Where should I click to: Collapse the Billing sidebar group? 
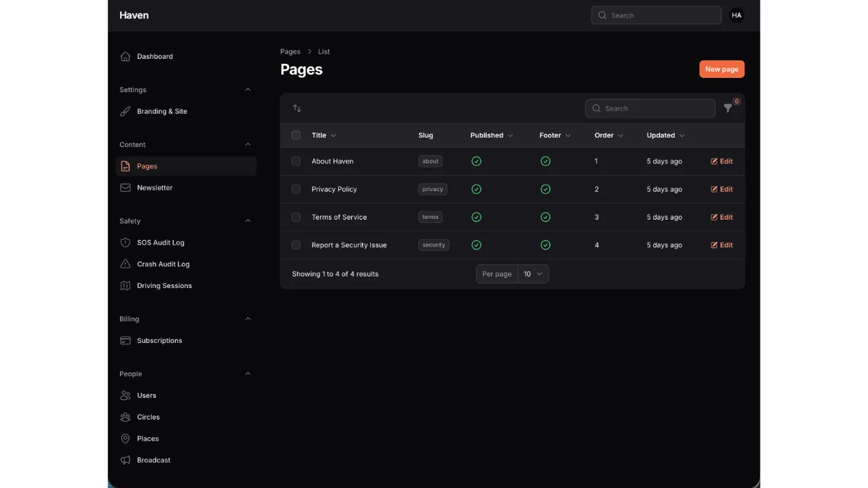coord(248,319)
